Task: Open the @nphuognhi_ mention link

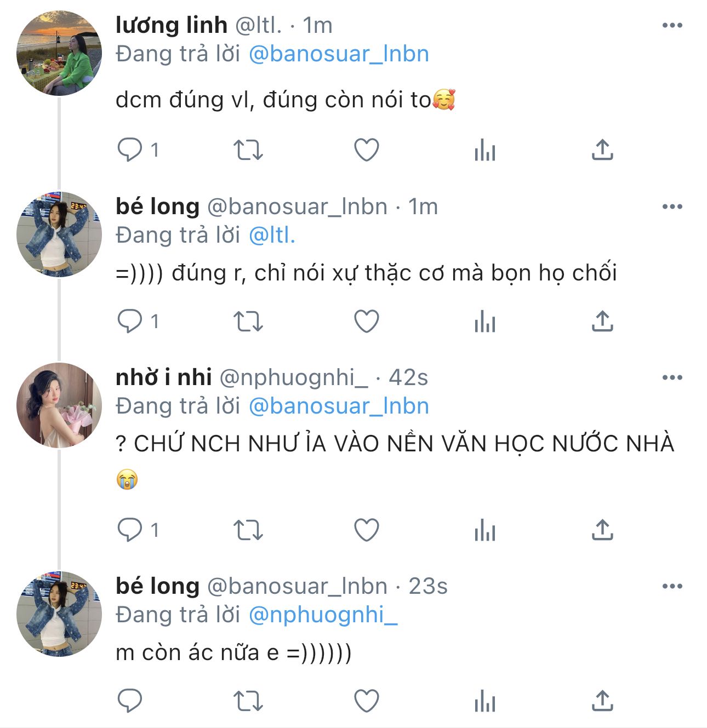Action: [x=323, y=615]
